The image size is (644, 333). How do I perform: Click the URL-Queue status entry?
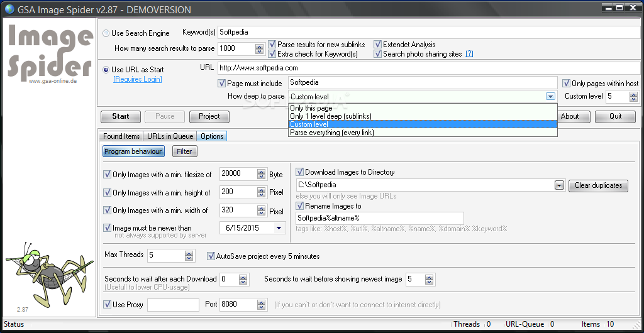(x=530, y=324)
